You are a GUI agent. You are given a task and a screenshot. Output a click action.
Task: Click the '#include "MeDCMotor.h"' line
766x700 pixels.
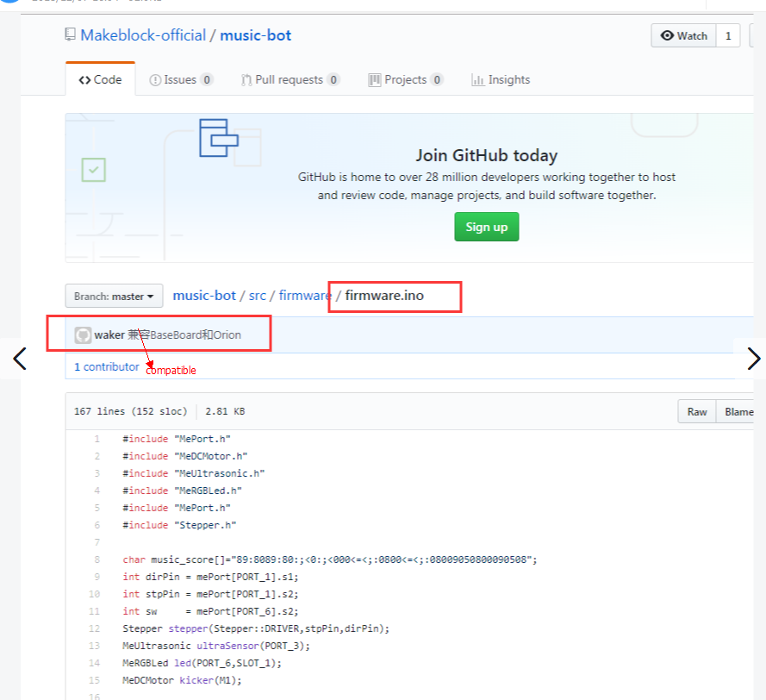185,456
